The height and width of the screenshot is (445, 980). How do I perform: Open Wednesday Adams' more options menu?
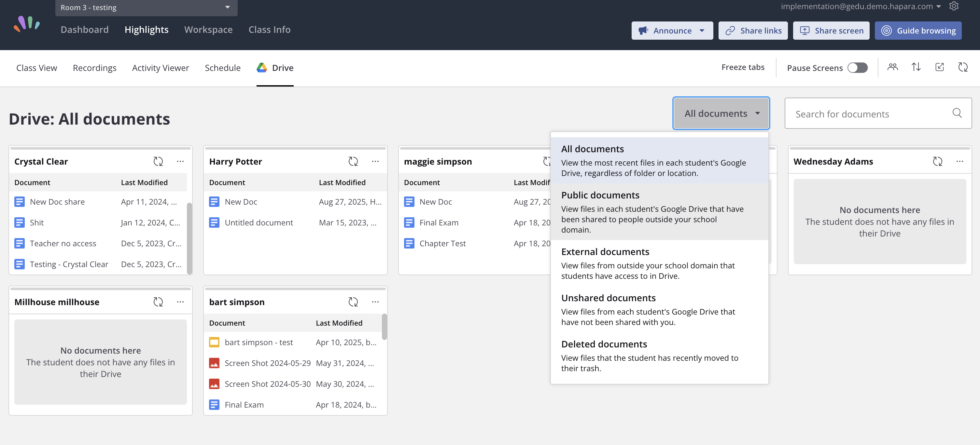coord(959,161)
